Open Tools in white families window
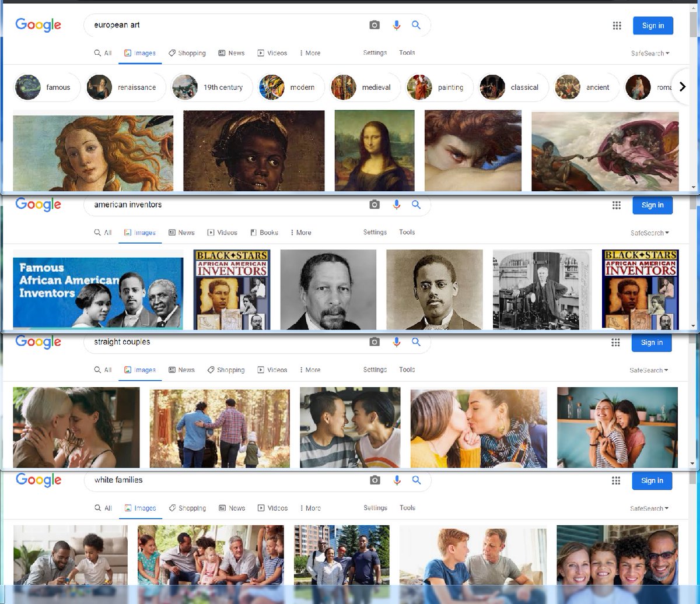Screen dimensions: 700x604 407,508
